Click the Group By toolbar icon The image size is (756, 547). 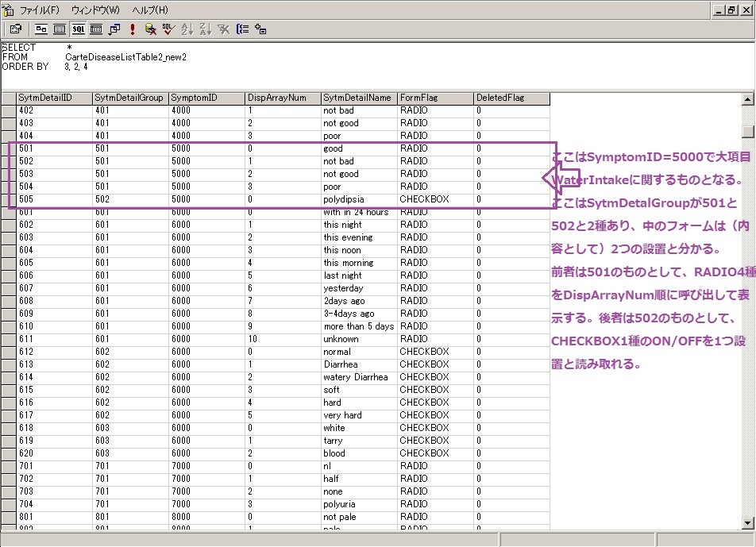pos(243,29)
